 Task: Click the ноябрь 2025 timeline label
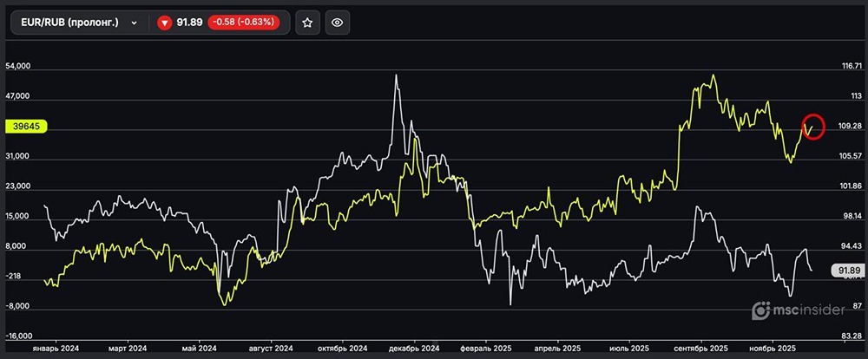776,348
